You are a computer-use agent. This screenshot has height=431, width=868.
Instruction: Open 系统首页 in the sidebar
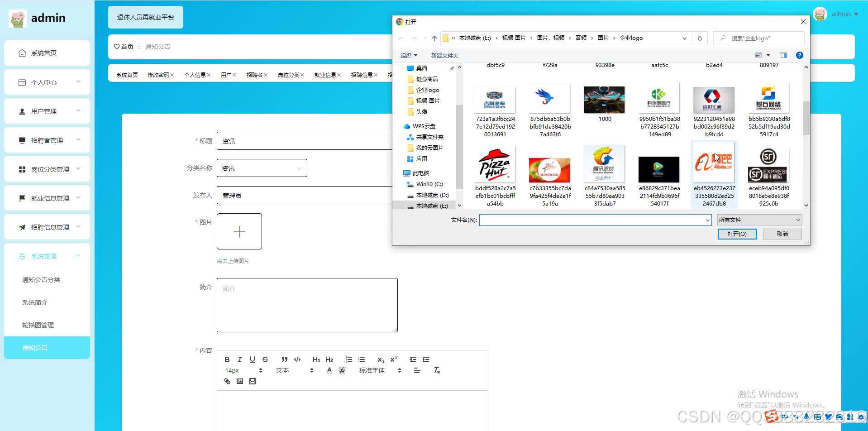tap(47, 53)
